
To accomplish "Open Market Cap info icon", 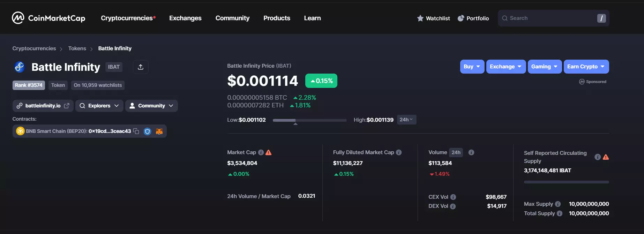I will coord(261,152).
